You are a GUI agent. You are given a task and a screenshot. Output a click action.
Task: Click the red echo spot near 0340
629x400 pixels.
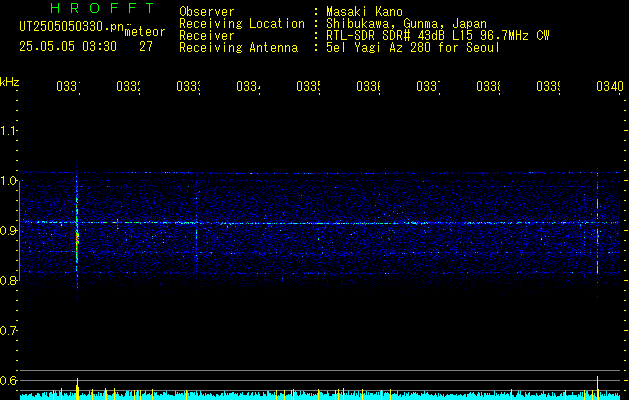pos(598,237)
